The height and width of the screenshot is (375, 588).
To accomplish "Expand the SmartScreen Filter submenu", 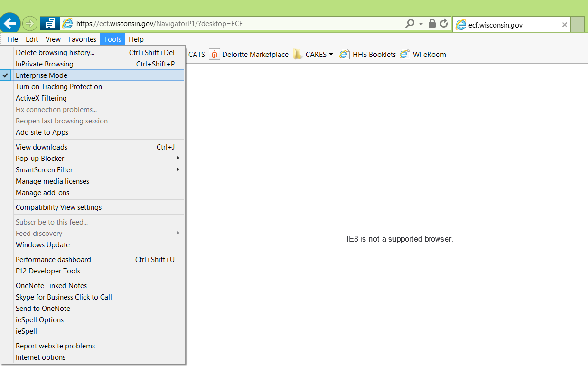I will (44, 169).
